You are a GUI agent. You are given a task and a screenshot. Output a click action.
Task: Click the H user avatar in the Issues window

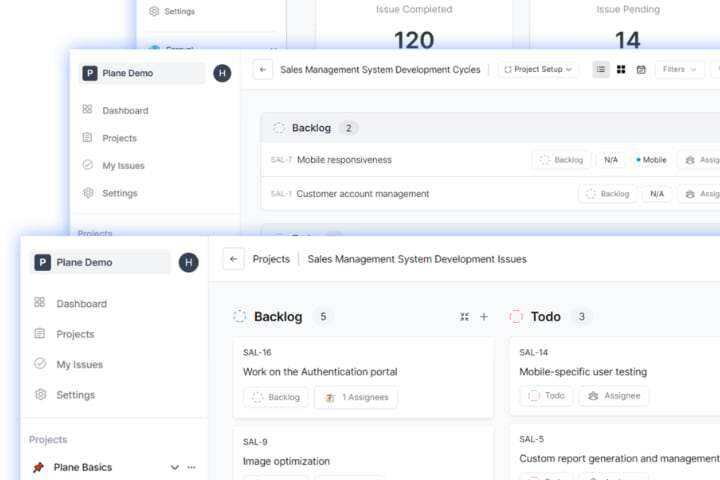click(x=188, y=262)
